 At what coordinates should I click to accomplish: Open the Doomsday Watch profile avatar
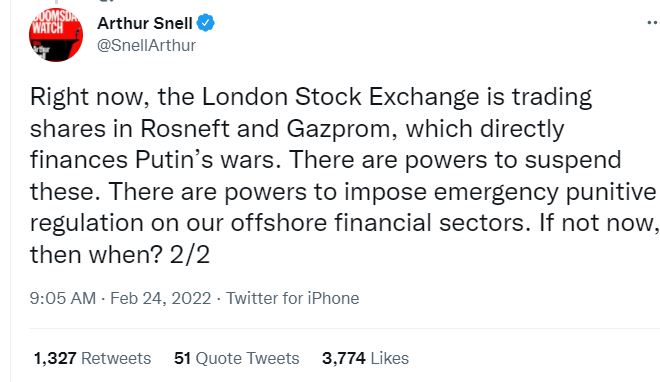[56, 35]
